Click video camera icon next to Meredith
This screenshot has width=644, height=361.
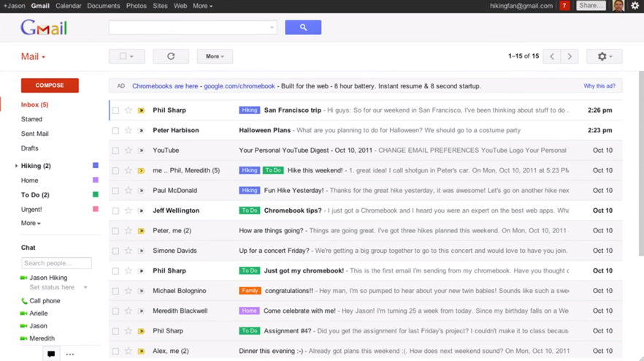tap(24, 338)
